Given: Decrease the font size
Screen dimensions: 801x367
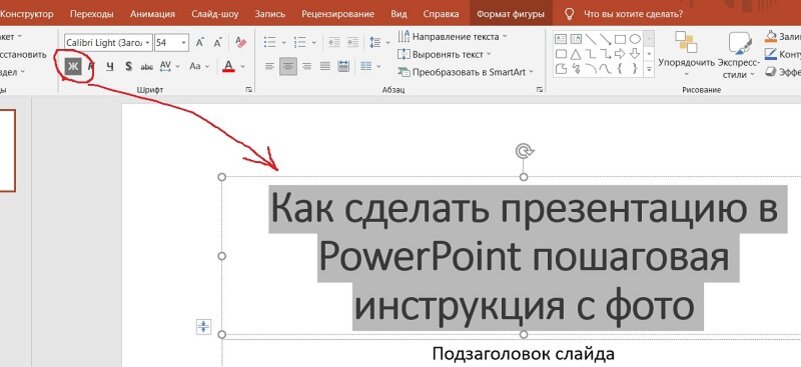Looking at the screenshot, I should 218,42.
